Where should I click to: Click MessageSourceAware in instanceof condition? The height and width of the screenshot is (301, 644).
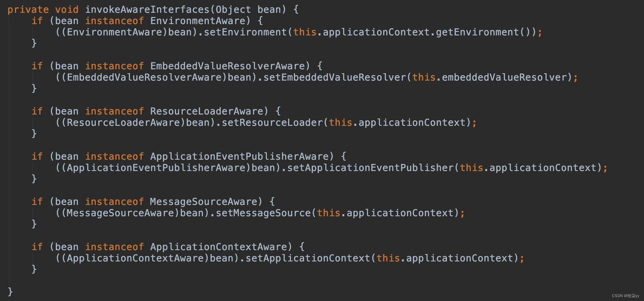click(204, 202)
